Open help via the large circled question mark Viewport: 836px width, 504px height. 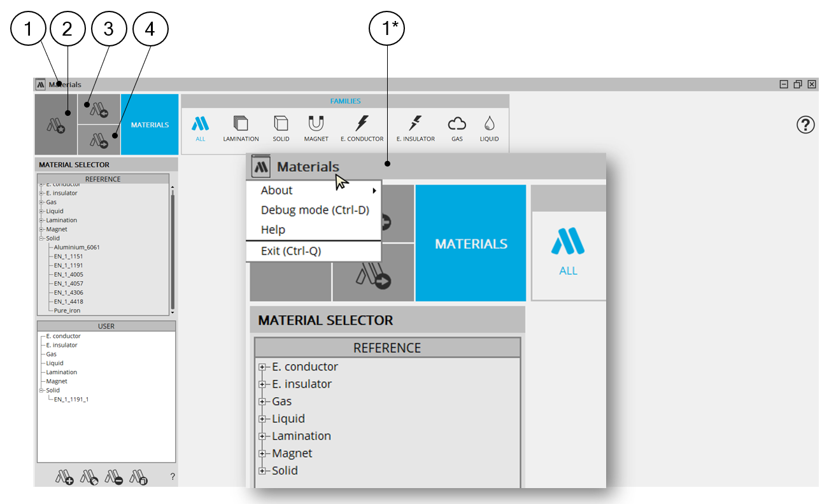tap(805, 125)
